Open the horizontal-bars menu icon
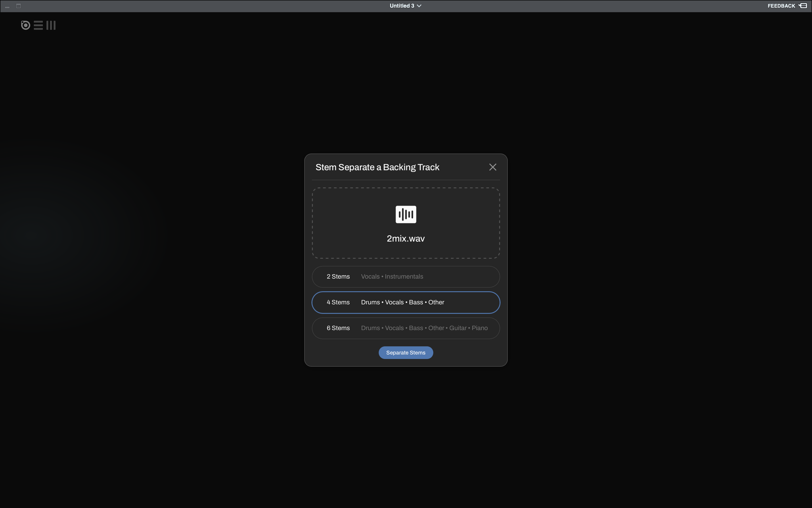 38,25
